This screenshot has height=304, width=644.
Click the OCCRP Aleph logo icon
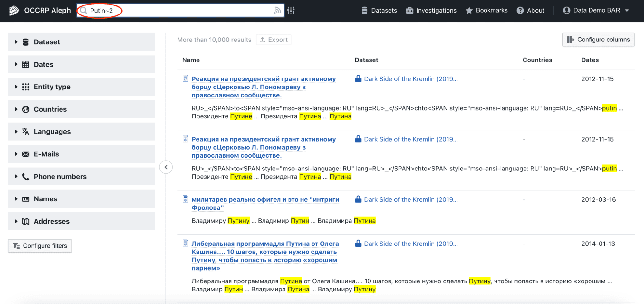(x=14, y=10)
